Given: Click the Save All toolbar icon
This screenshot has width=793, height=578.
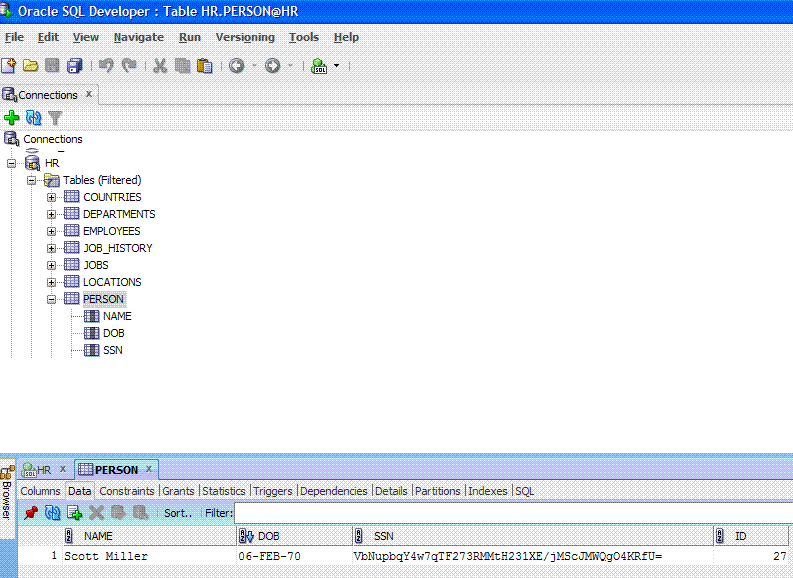Looking at the screenshot, I should coord(75,66).
